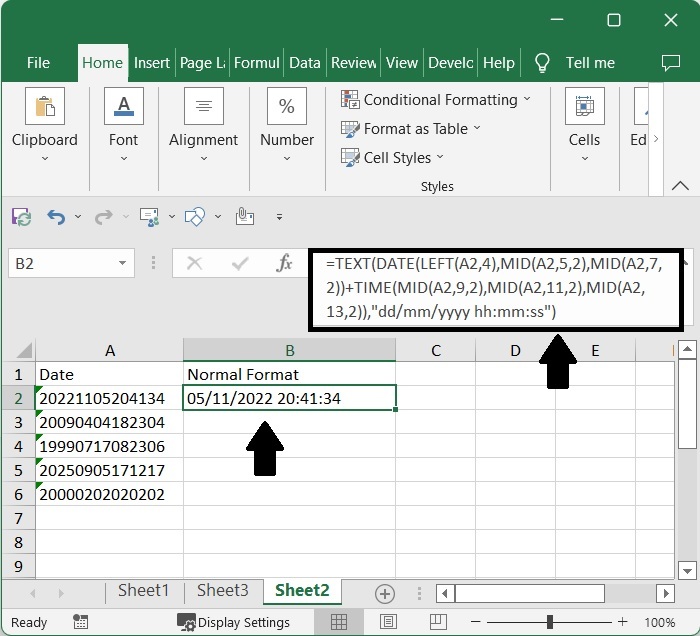Click the AutoSave sync icon in quick access

tap(21, 216)
